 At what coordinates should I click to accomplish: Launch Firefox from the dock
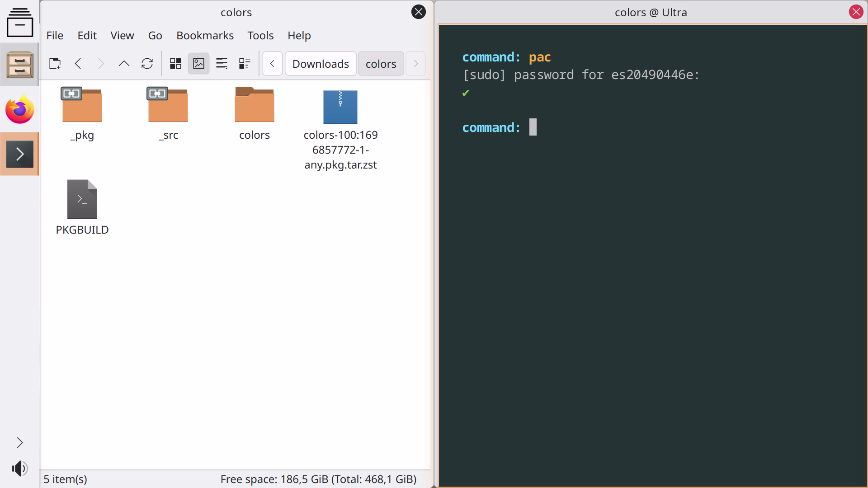[x=19, y=110]
